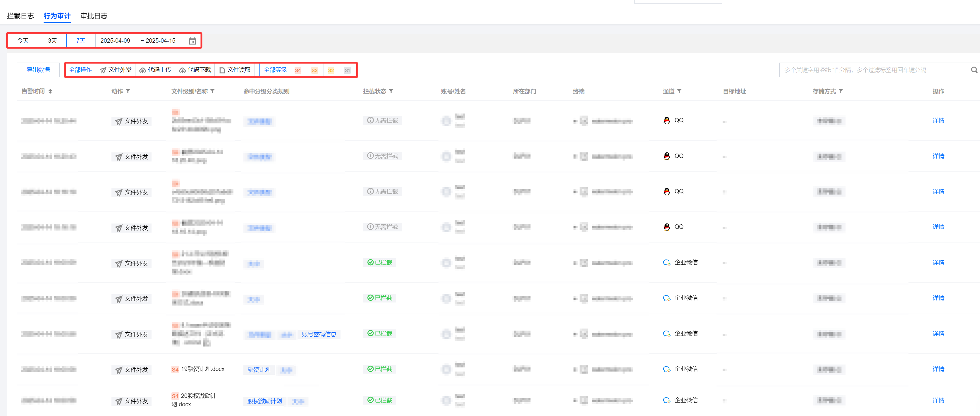Filter by 文件外发 paper plane icon
This screenshot has width=980, height=416.
pyautogui.click(x=103, y=71)
